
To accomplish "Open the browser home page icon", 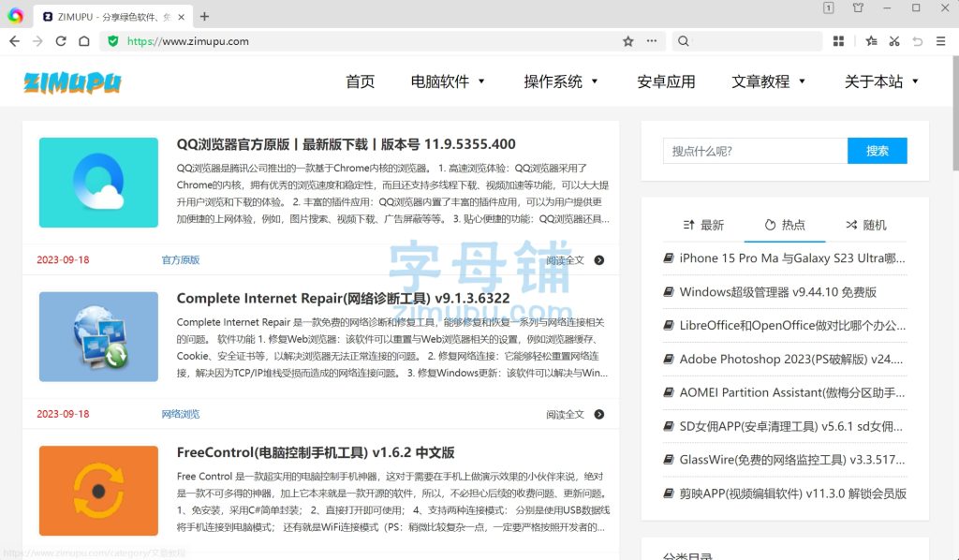I will pos(84,41).
